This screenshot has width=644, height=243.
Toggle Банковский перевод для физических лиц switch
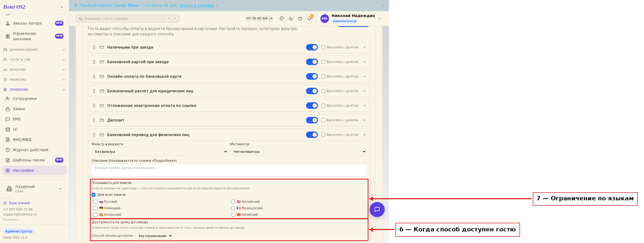(x=312, y=135)
